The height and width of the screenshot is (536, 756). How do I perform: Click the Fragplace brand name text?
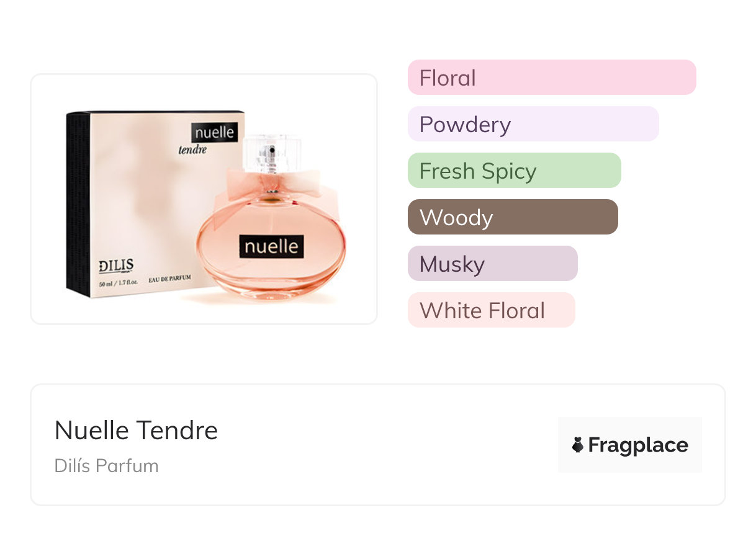638,445
